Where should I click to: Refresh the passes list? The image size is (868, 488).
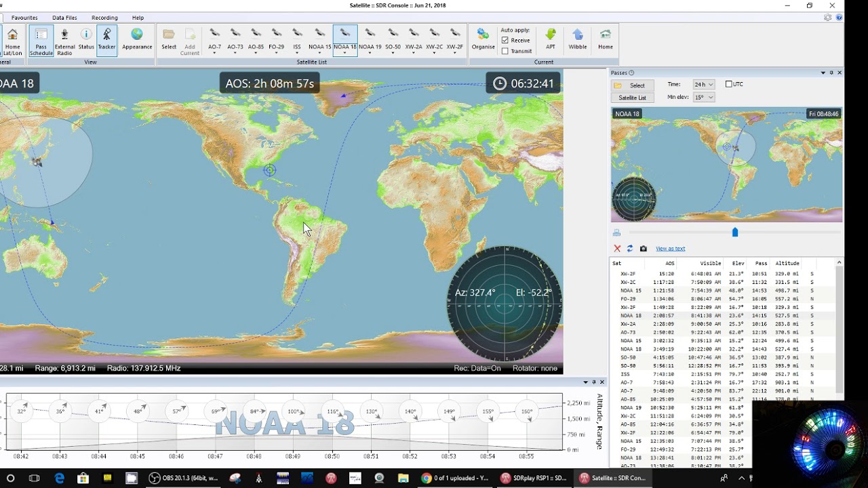coord(630,249)
